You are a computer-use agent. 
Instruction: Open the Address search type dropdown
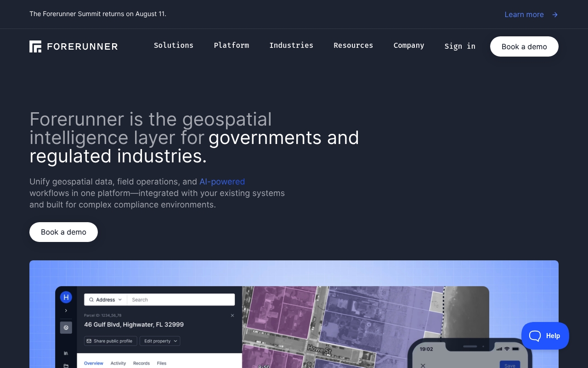pos(106,299)
